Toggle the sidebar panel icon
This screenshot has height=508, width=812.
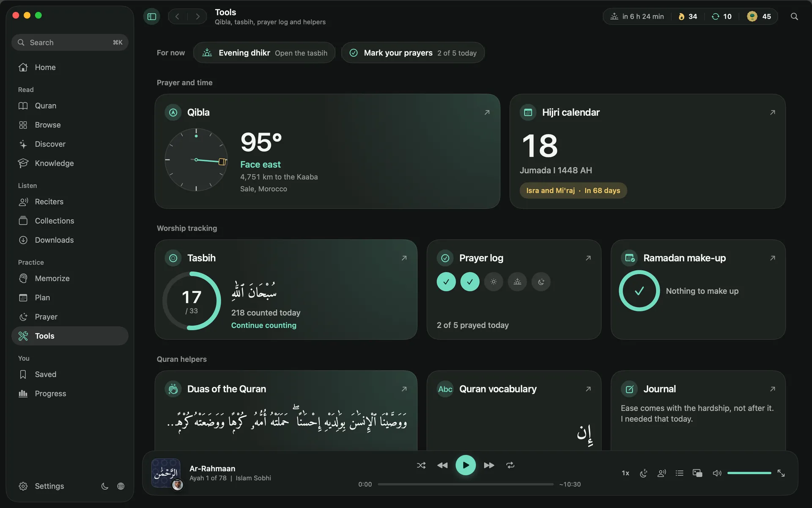tap(151, 17)
